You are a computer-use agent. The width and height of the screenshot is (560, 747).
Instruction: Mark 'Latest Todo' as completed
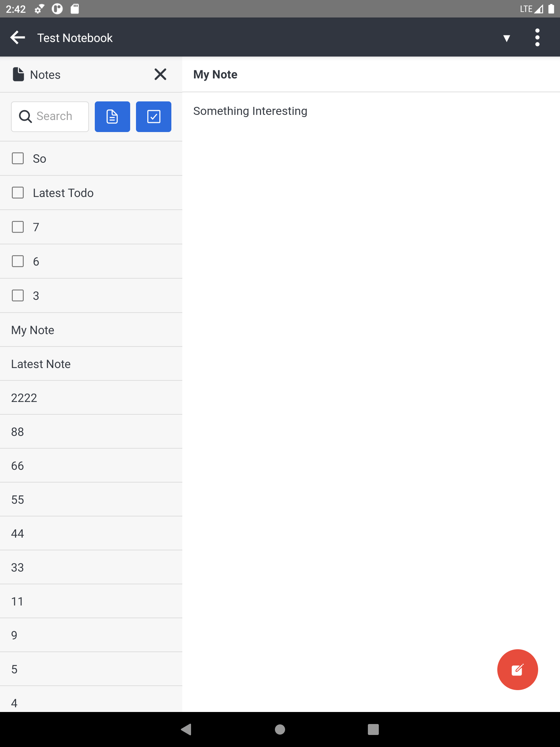(18, 193)
